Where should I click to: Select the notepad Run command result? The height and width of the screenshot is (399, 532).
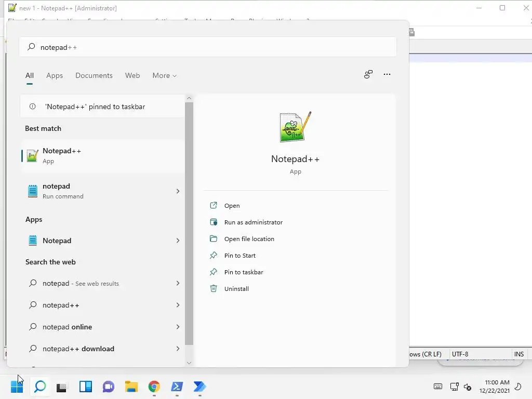click(102, 191)
